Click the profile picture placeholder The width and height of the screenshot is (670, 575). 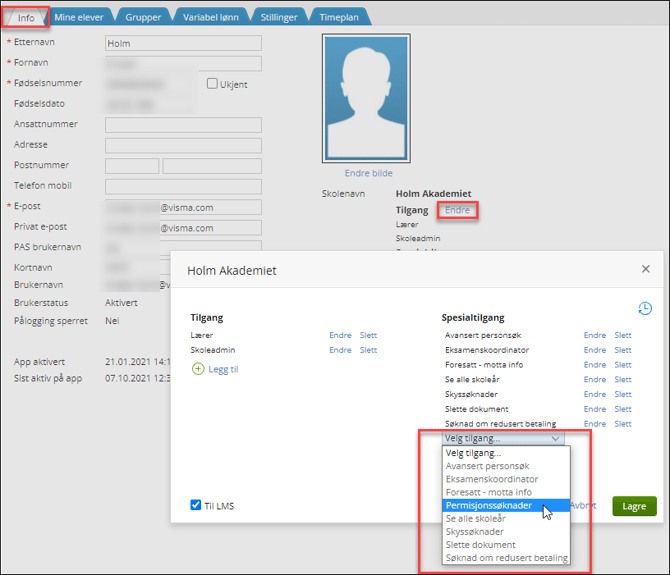[368, 98]
